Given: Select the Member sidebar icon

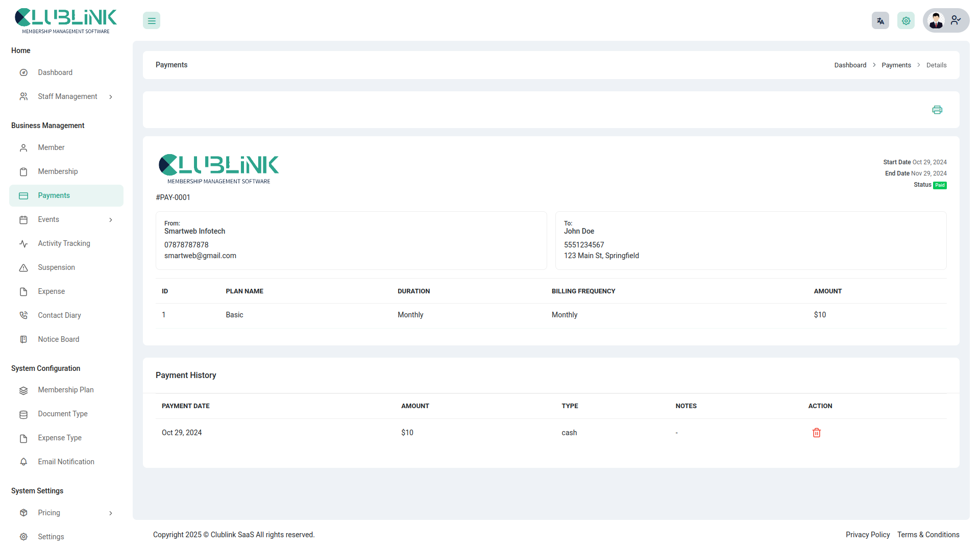Looking at the screenshot, I should click(23, 147).
